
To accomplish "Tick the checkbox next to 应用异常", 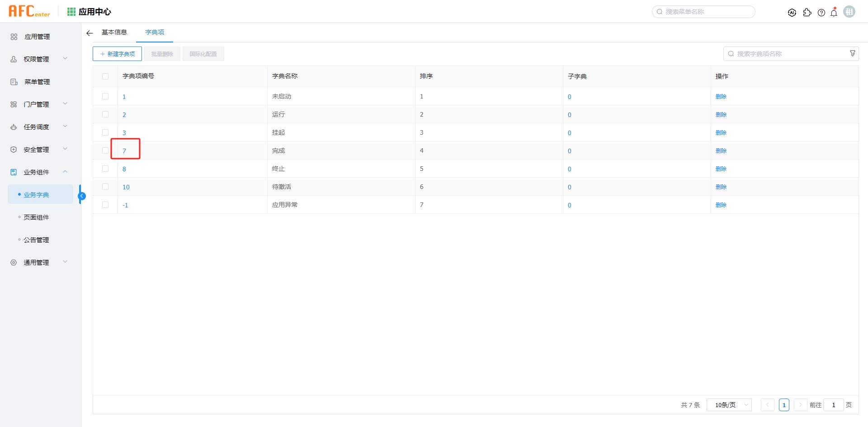I will point(105,205).
